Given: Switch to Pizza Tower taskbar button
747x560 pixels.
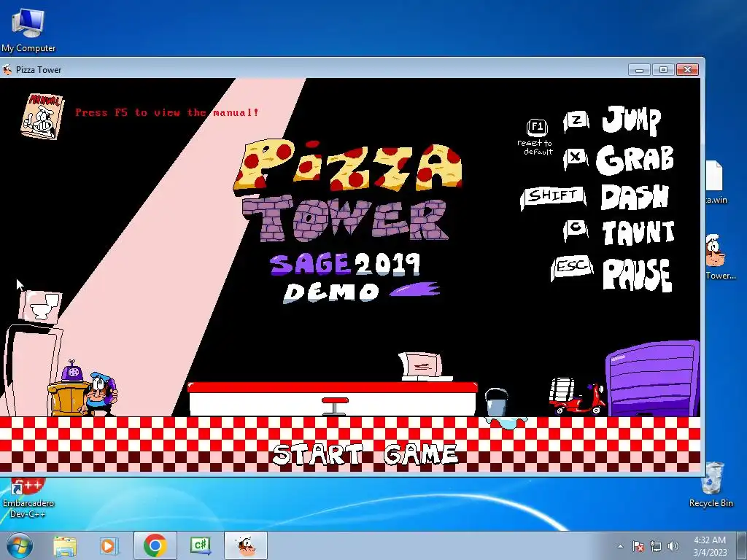Looking at the screenshot, I should (246, 545).
